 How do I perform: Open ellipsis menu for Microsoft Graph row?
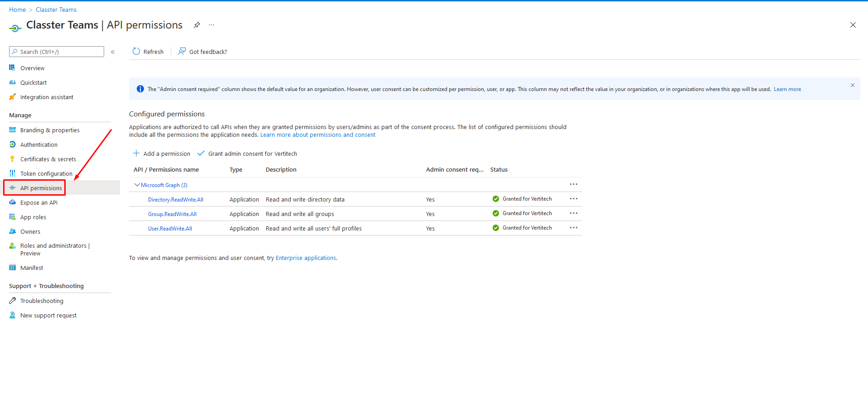[x=574, y=184]
